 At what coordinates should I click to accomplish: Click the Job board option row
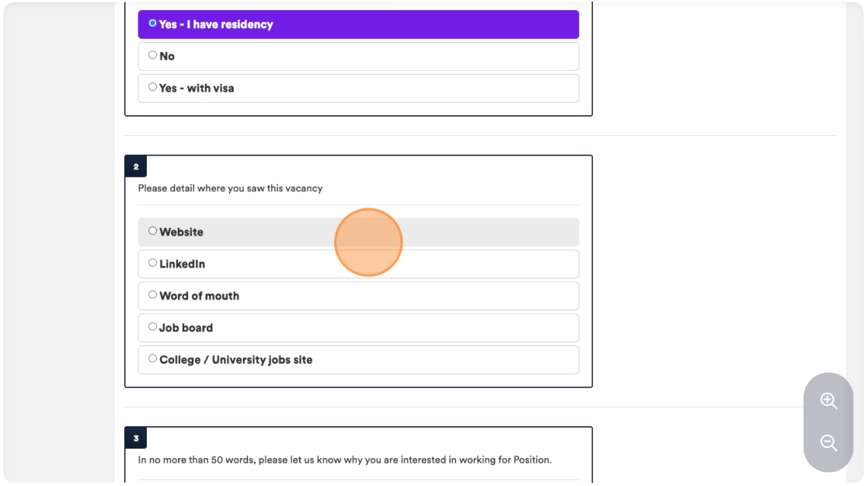tap(358, 327)
